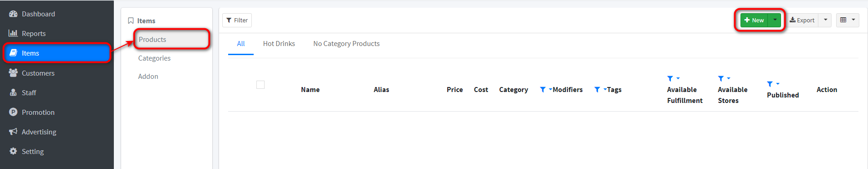The width and height of the screenshot is (868, 169).
Task: Switch to the No Category Products tab
Action: tap(347, 44)
